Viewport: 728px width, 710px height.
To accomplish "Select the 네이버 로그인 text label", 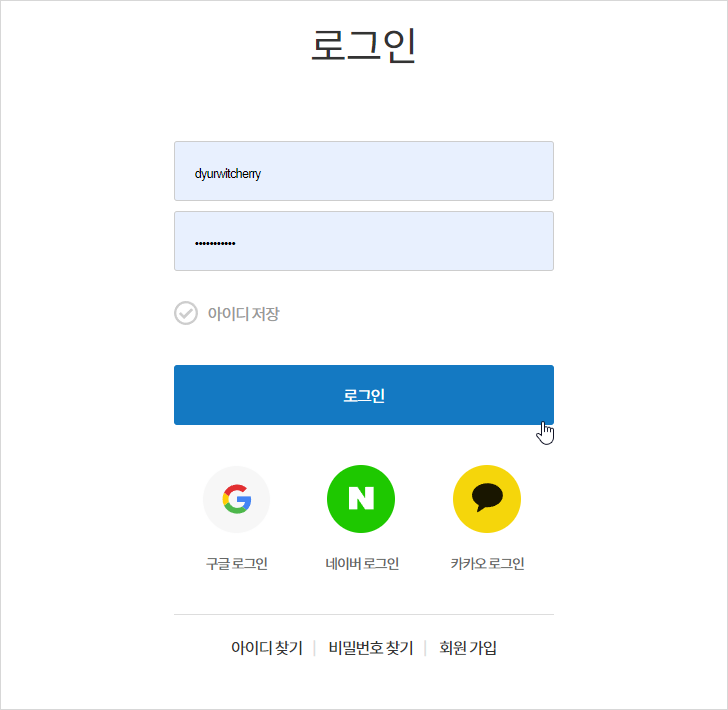I will pos(362,564).
